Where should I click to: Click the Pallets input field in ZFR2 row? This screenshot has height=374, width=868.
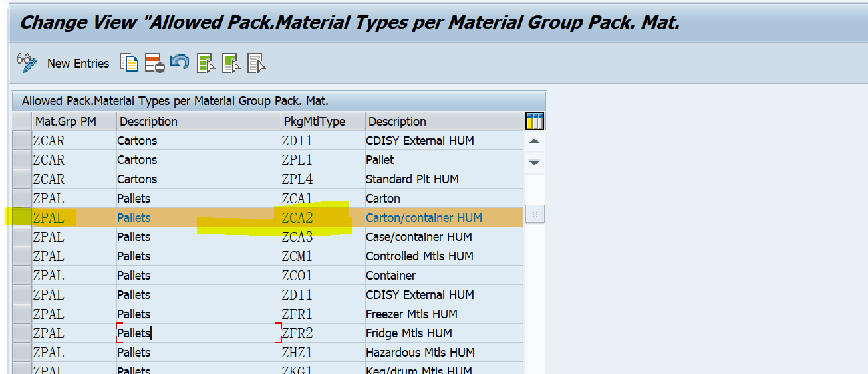[198, 333]
